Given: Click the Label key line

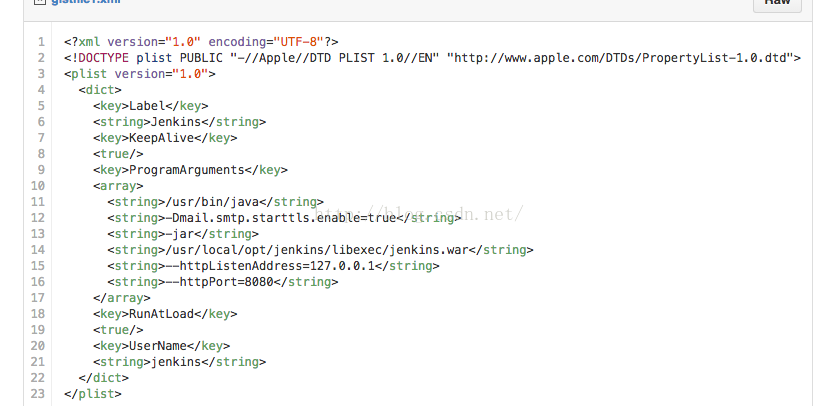Looking at the screenshot, I should 151,106.
